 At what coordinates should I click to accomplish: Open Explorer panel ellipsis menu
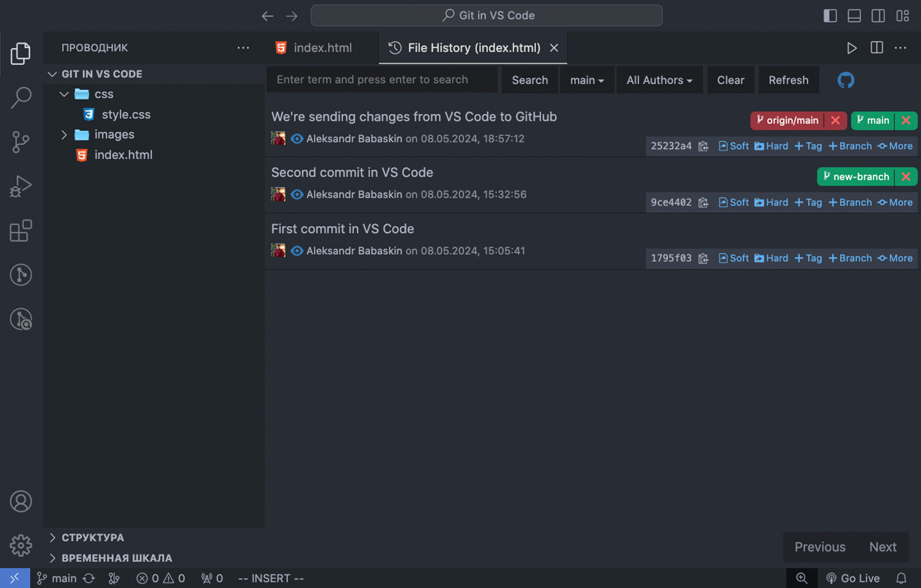pyautogui.click(x=243, y=48)
